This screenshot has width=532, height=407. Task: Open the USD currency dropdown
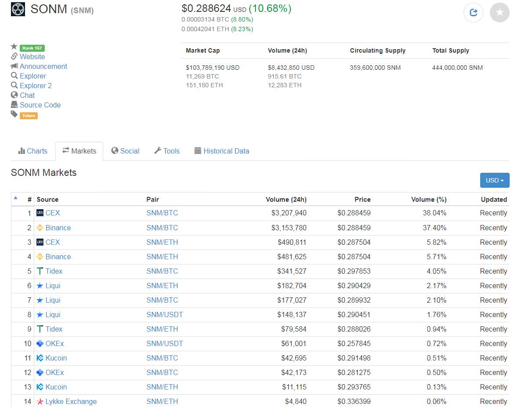pyautogui.click(x=495, y=180)
